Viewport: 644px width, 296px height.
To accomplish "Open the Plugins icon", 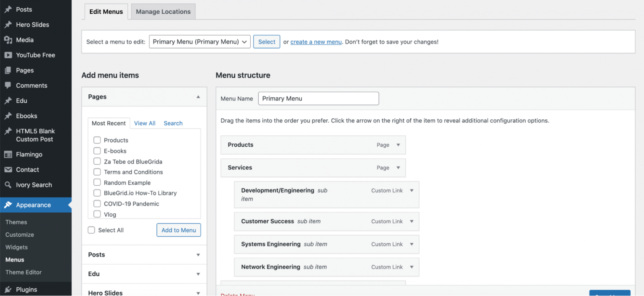I will coord(8,289).
